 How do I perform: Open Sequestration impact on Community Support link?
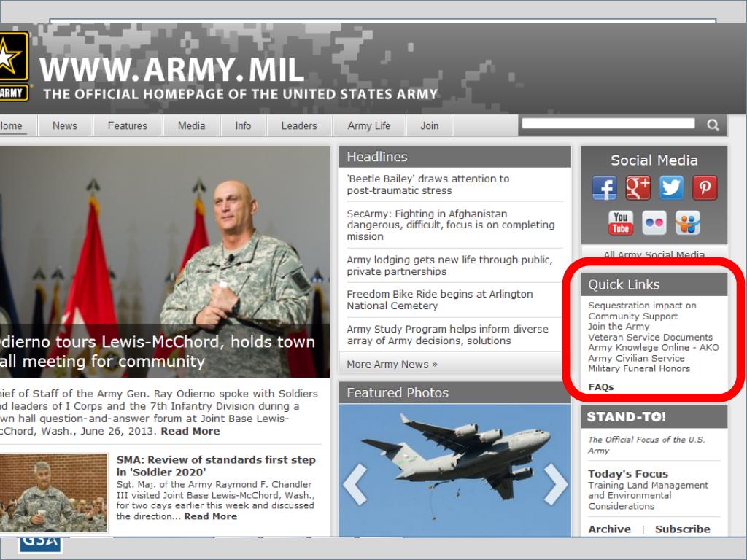tap(642, 311)
